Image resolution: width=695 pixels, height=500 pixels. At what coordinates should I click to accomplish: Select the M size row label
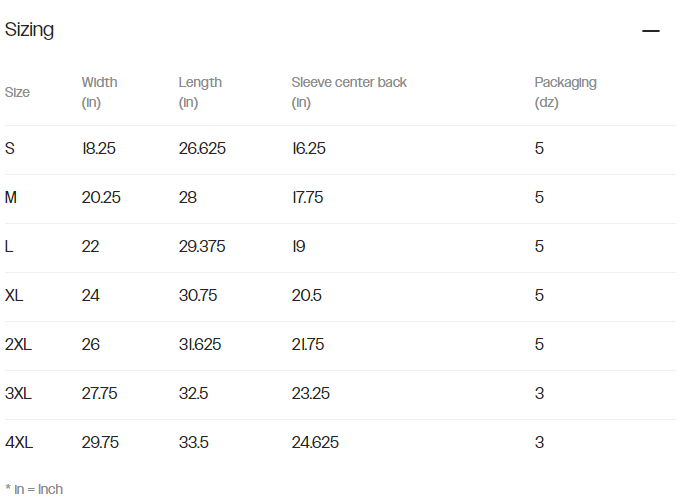(x=11, y=198)
